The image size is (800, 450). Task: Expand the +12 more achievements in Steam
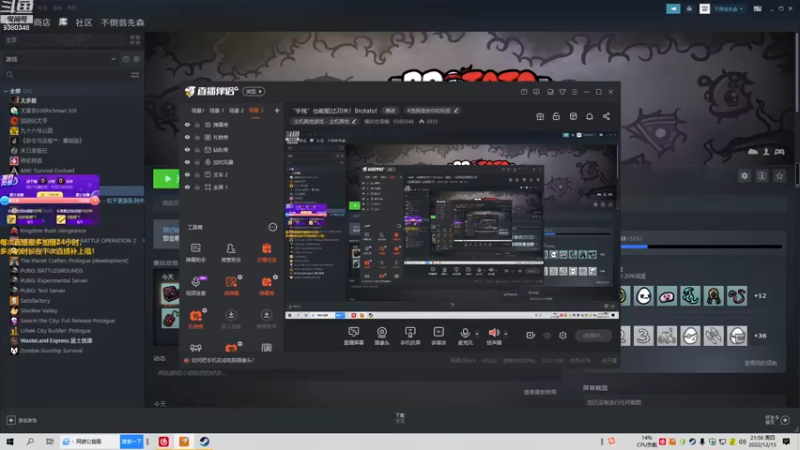tap(760, 296)
